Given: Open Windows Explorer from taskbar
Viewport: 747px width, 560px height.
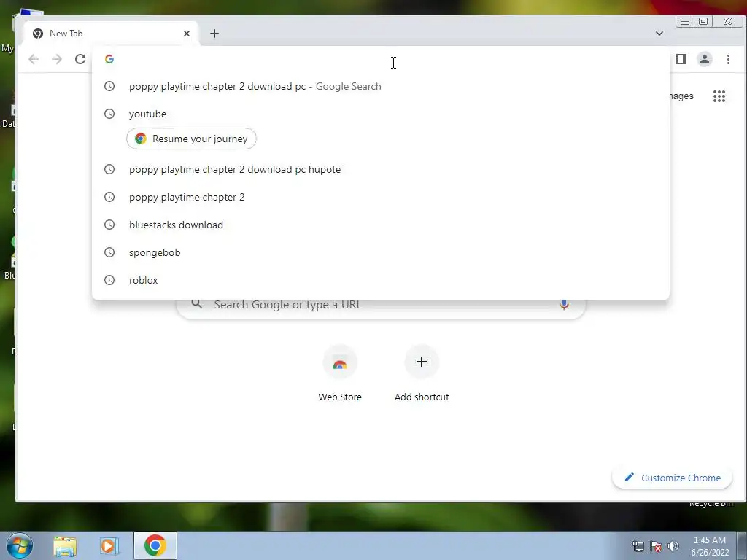Looking at the screenshot, I should click(x=65, y=545).
